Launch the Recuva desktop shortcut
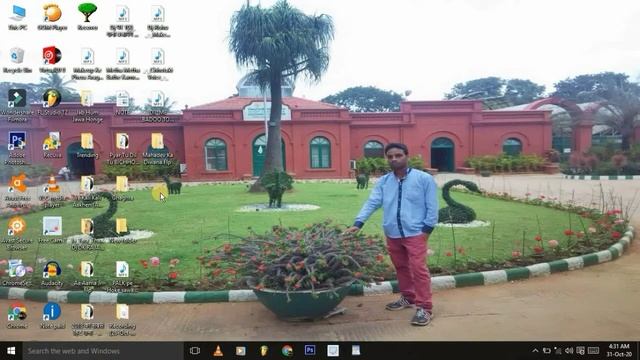640x360 pixels. coord(52,145)
